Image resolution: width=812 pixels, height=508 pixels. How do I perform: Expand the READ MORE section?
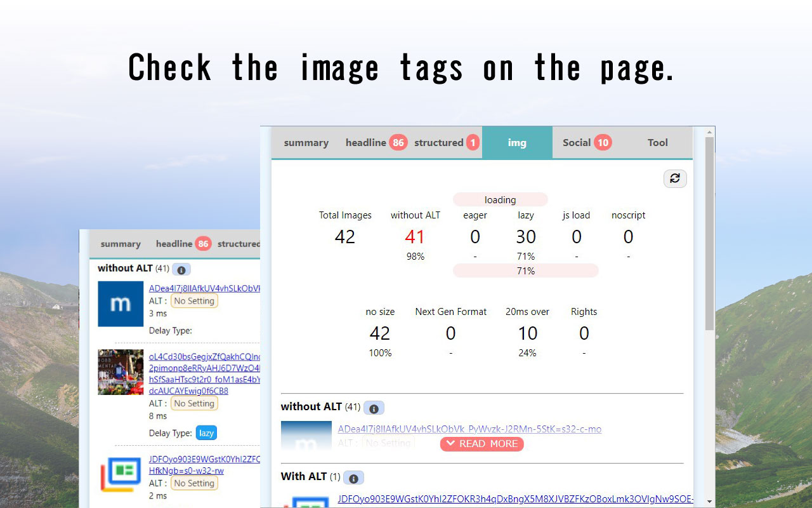[482, 444]
